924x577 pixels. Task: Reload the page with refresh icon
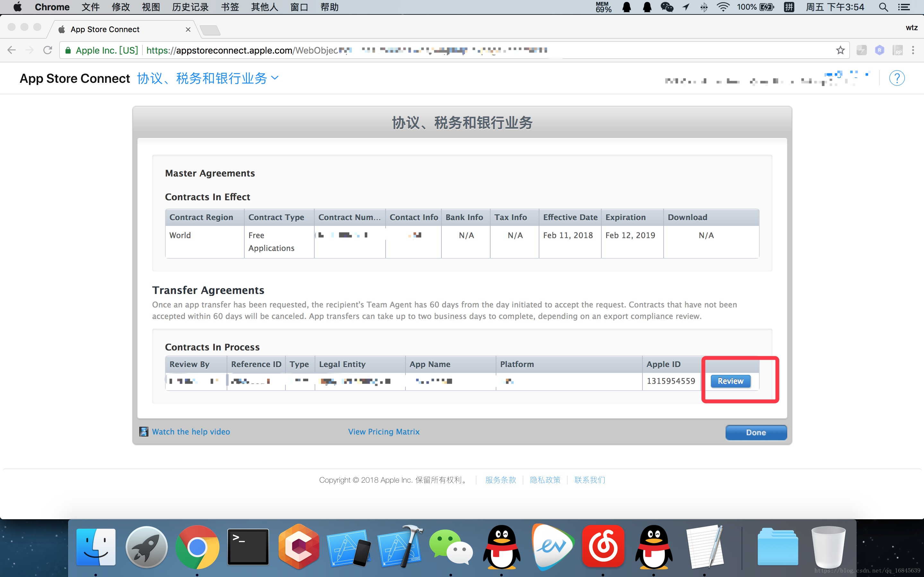[x=48, y=50]
